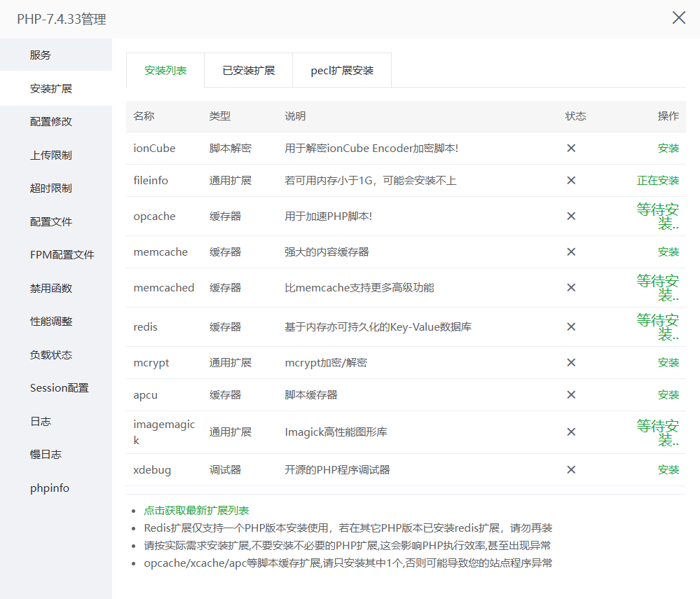Click 点击获取最新扩展列表 link

(x=196, y=511)
